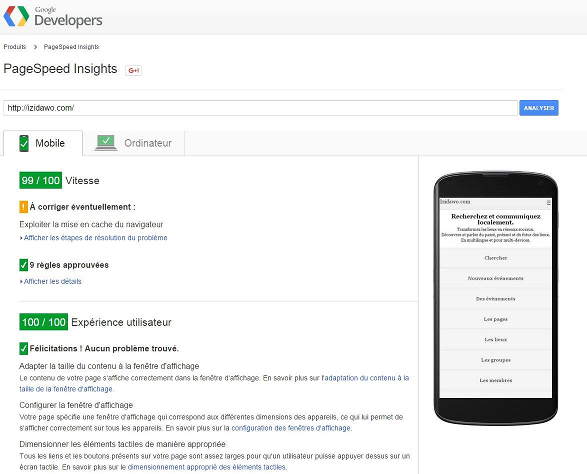Click the 99 / 100 speed score badge

(x=40, y=180)
